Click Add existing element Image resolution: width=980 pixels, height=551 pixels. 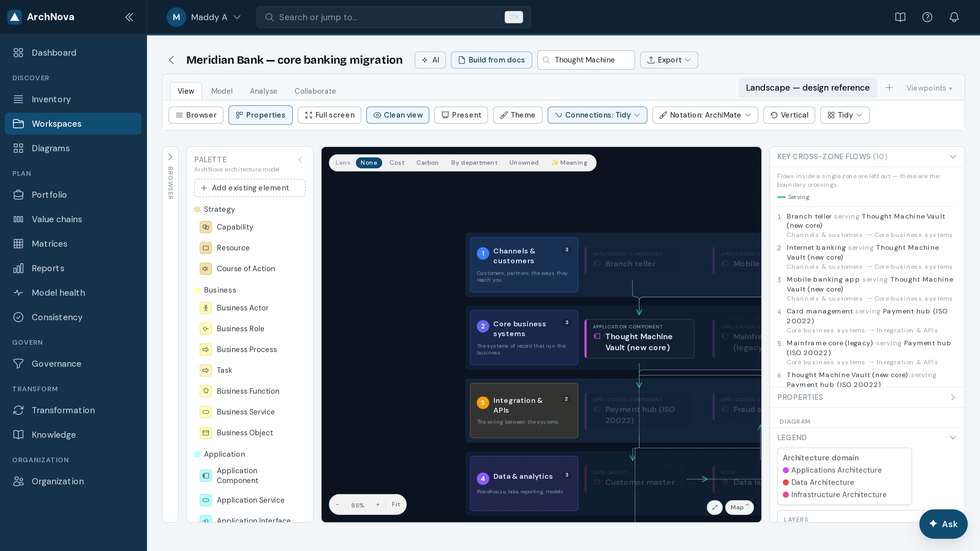click(250, 188)
